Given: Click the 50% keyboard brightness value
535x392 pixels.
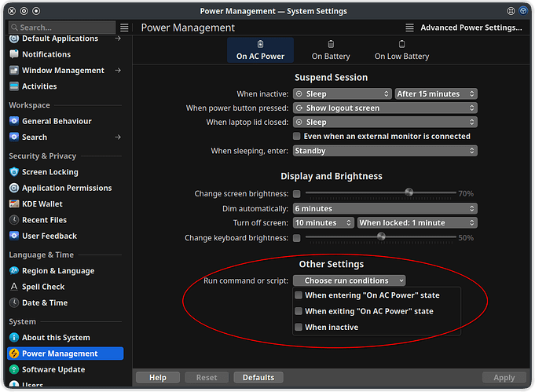Looking at the screenshot, I should (466, 238).
